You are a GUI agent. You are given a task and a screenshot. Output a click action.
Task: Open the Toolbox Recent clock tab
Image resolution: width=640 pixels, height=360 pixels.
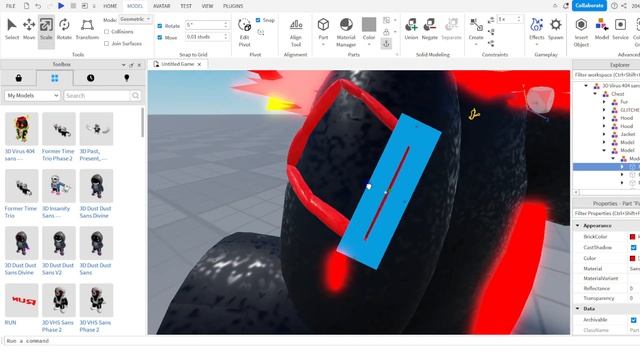[91, 78]
